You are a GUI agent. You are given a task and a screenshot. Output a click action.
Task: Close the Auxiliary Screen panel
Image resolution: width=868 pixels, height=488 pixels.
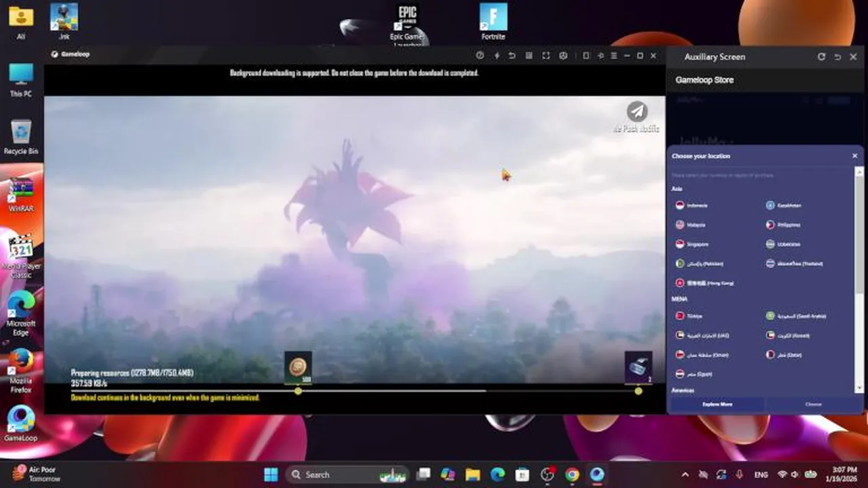853,57
